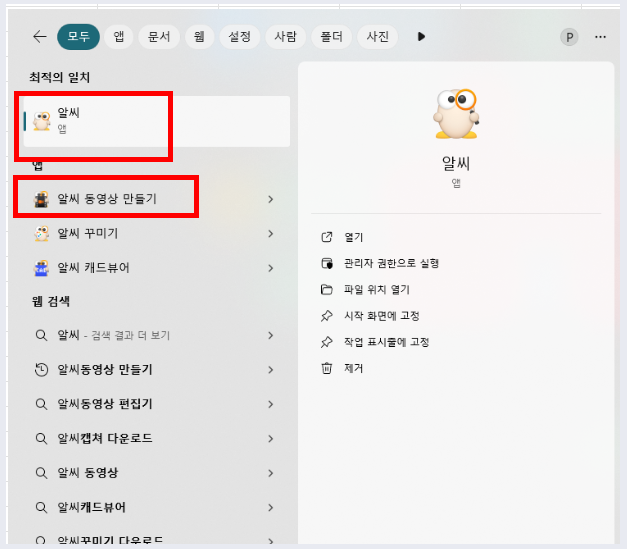The height and width of the screenshot is (549, 627).
Task: Click the 알씨 icon in best match
Action: 42,121
